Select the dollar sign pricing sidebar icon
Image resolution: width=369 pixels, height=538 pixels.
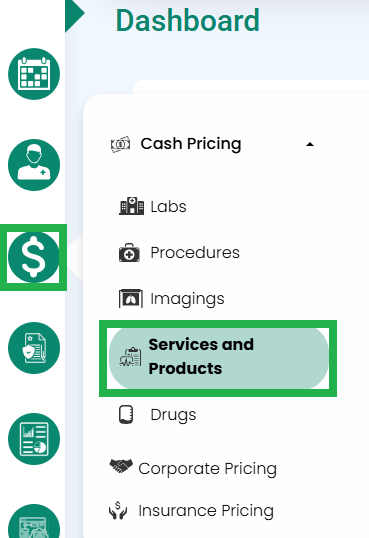pyautogui.click(x=34, y=257)
